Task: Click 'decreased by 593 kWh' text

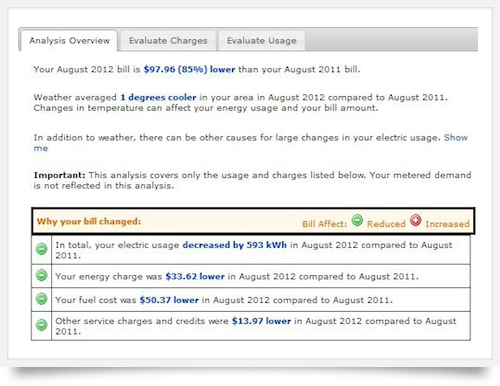Action: 234,245
